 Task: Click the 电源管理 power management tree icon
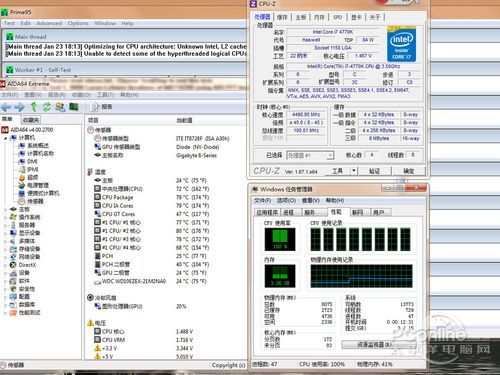(x=22, y=185)
